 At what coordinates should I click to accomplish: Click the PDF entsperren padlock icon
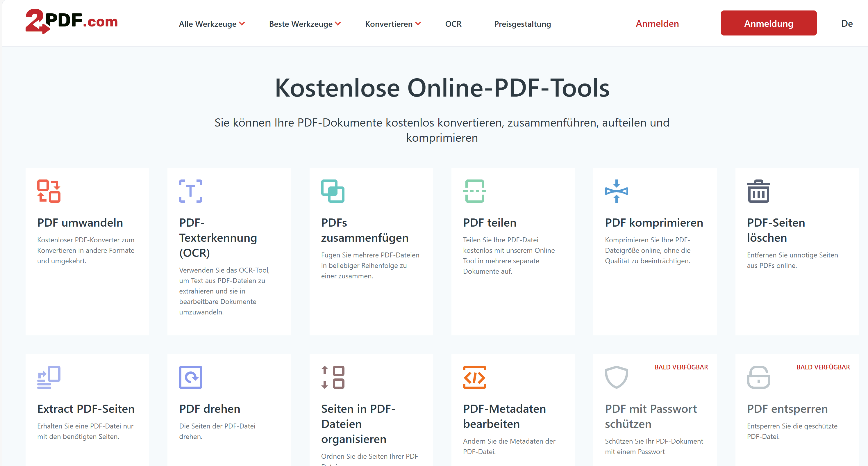tap(758, 377)
